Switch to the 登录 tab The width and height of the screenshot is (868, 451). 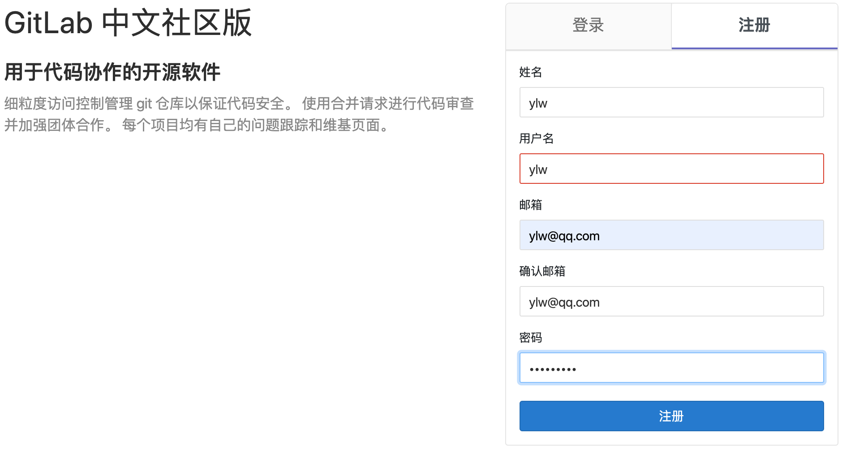pyautogui.click(x=589, y=26)
